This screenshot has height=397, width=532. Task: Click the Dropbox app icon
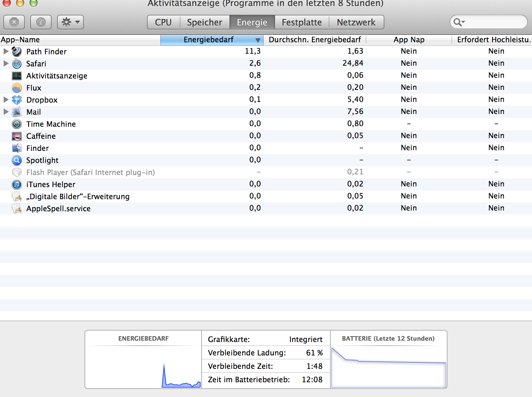(x=17, y=100)
